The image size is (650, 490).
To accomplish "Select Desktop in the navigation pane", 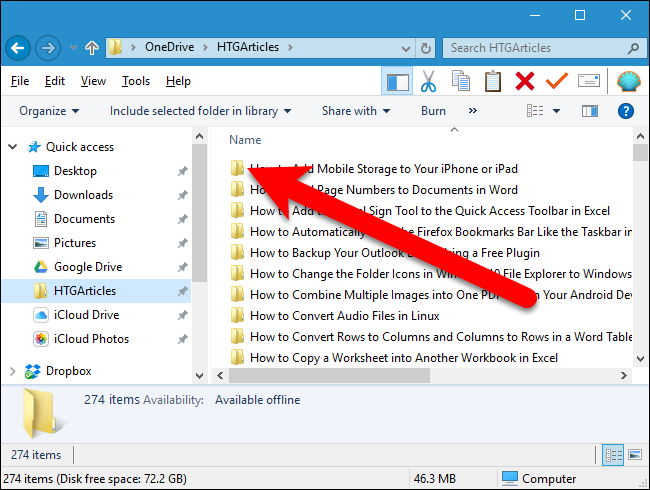I will (x=75, y=171).
